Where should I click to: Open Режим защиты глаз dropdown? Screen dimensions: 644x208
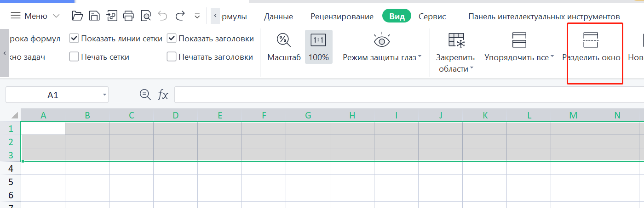(x=420, y=57)
